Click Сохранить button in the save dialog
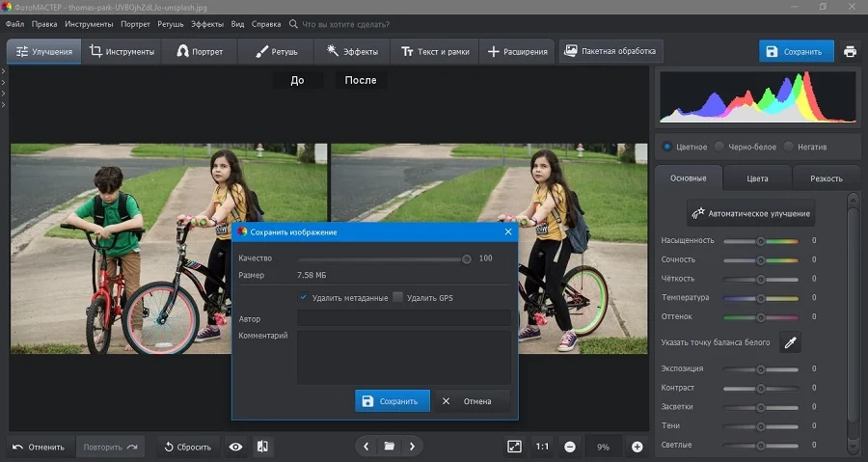The width and height of the screenshot is (868, 462). coord(393,401)
